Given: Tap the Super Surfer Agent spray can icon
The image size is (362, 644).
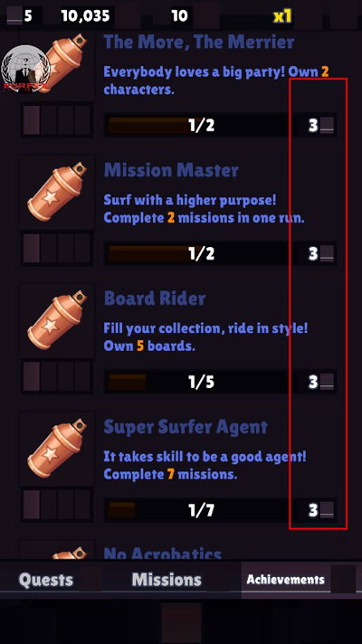Looking at the screenshot, I should (57, 449).
